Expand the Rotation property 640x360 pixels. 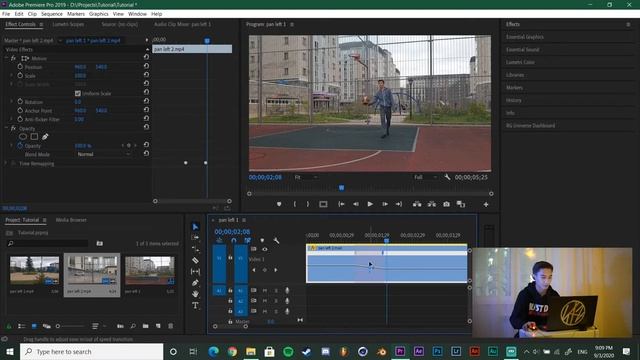click(11, 101)
